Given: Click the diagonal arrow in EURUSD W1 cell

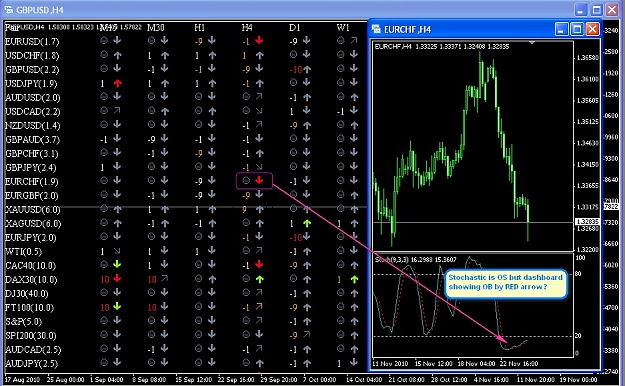Looking at the screenshot, I should [354, 40].
